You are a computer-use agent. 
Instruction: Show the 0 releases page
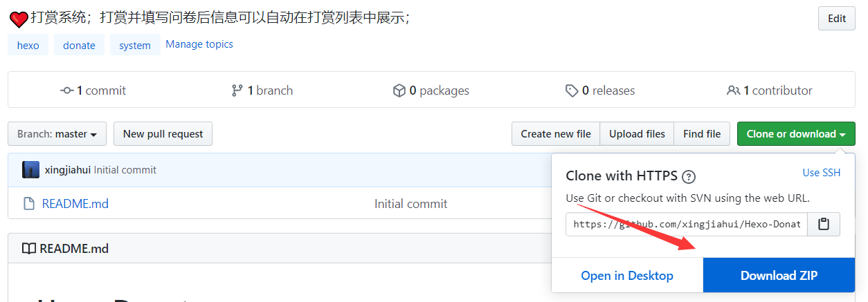pyautogui.click(x=600, y=91)
